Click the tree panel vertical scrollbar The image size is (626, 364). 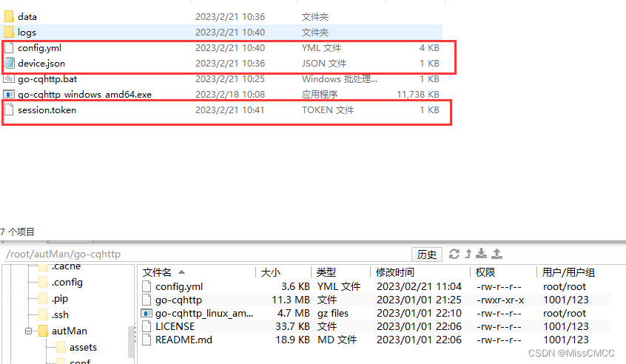tap(131, 341)
